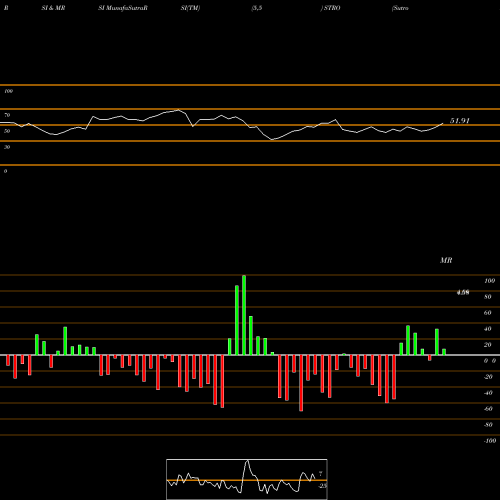Open the mini overview chart thumbnail

247,479
